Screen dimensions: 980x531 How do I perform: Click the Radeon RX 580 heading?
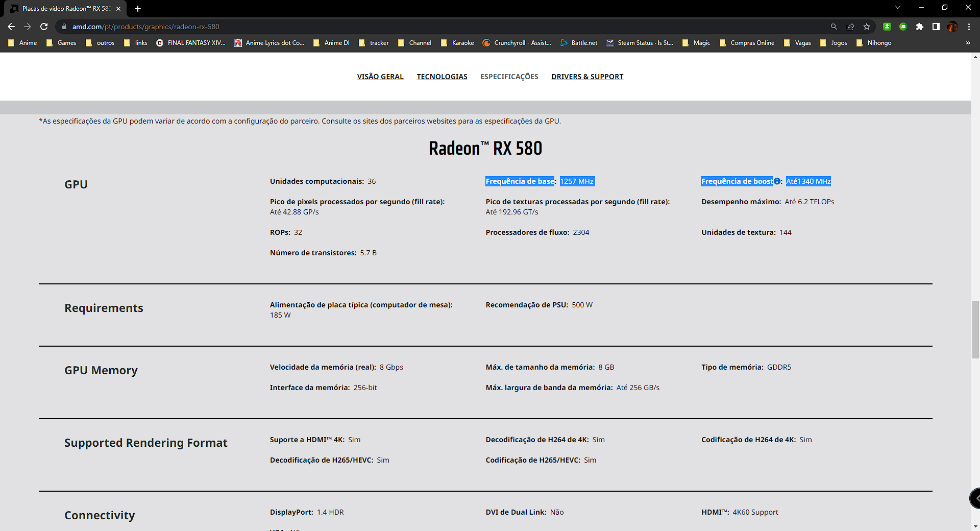(x=485, y=148)
